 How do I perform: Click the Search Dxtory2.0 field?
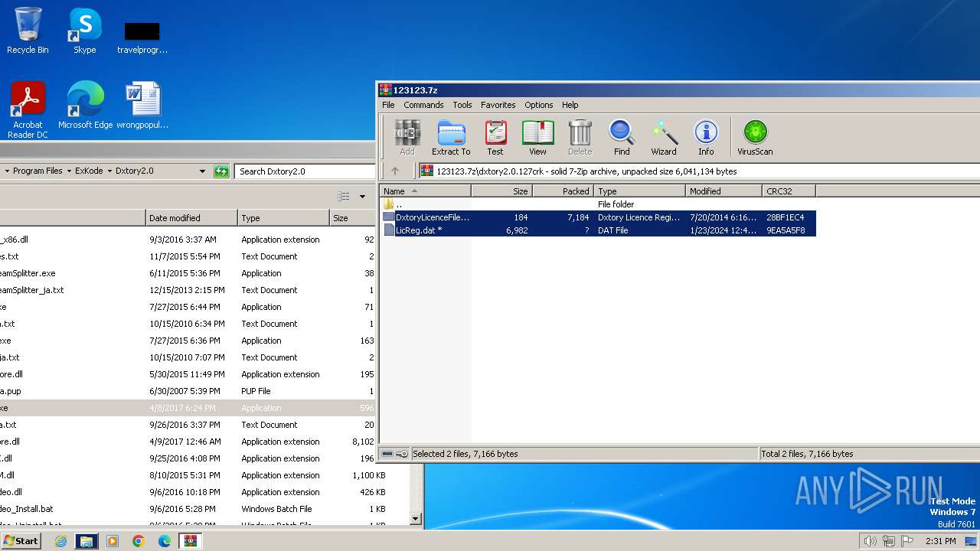[303, 171]
